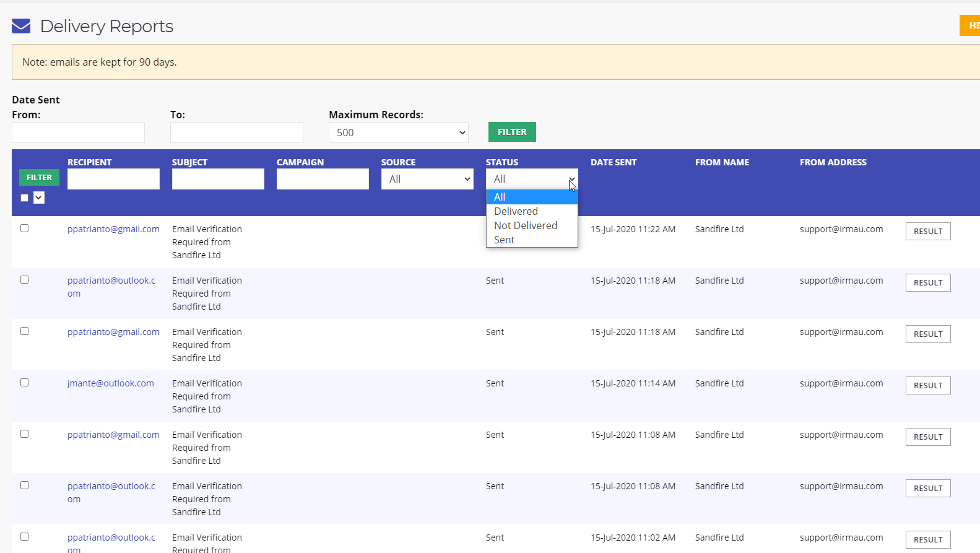
Task: Click the FROM NAME column header
Action: [x=722, y=162]
